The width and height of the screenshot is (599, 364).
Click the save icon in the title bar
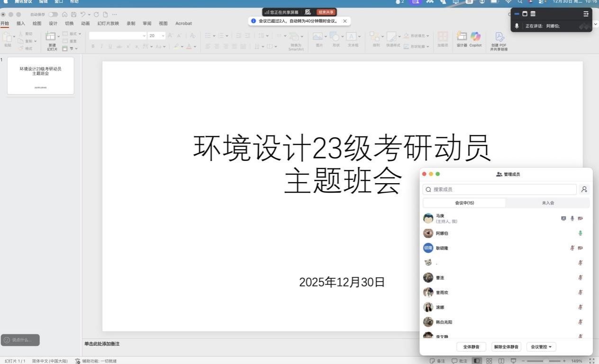[73, 15]
